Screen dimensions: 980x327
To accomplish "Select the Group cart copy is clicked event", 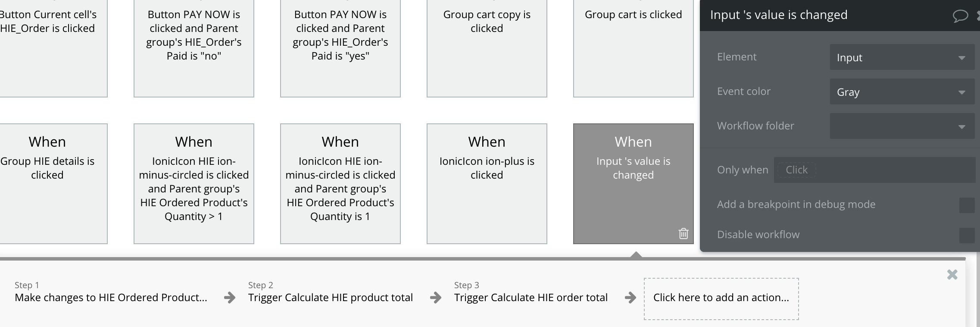I will coord(487,47).
